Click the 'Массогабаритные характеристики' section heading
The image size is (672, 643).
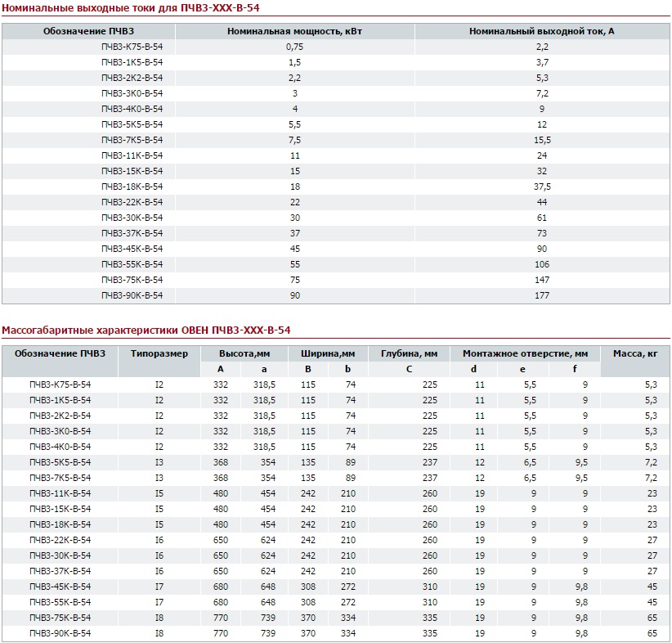(146, 330)
